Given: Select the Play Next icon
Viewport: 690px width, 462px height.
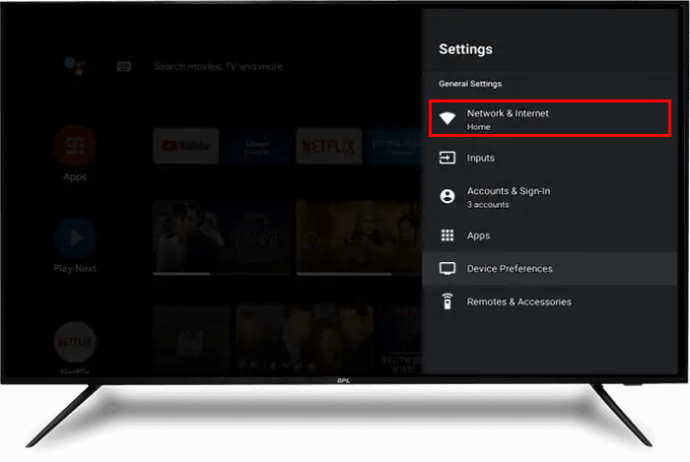Looking at the screenshot, I should coord(75,238).
